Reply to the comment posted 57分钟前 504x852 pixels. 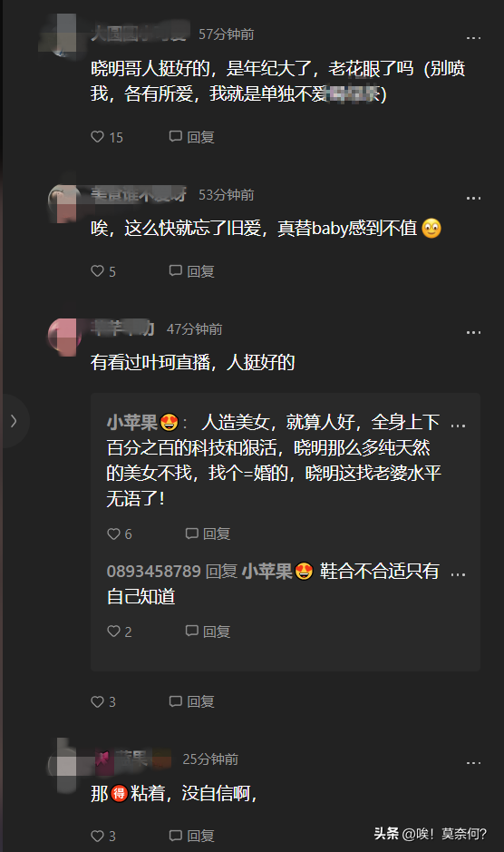[191, 137]
